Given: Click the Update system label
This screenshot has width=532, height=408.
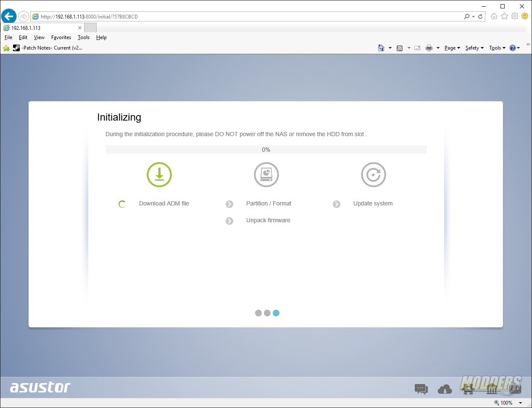Looking at the screenshot, I should (373, 203).
